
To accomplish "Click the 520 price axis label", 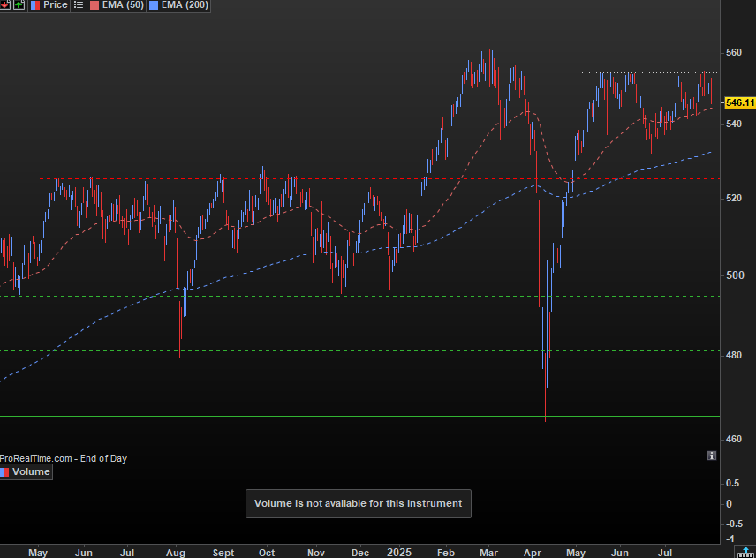I will tap(734, 198).
